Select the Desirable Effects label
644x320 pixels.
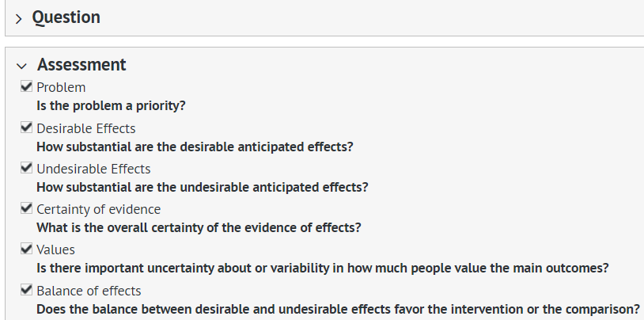[86, 128]
